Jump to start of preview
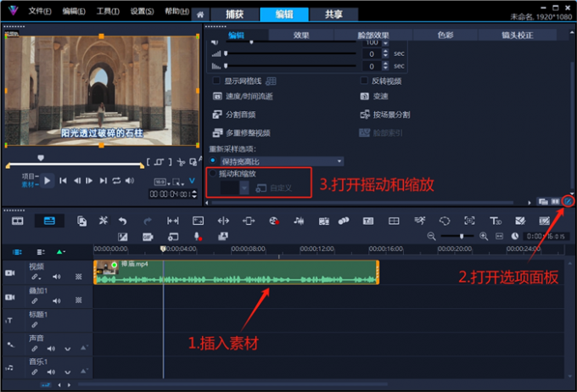This screenshot has width=577, height=392. (x=63, y=181)
